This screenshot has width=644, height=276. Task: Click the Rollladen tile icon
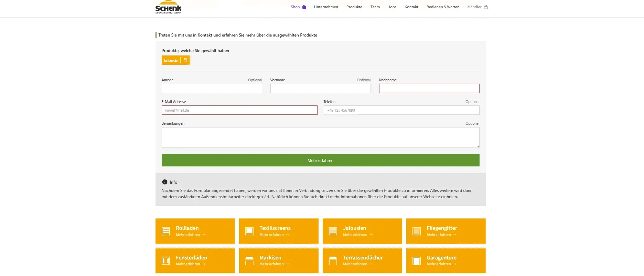(x=166, y=231)
